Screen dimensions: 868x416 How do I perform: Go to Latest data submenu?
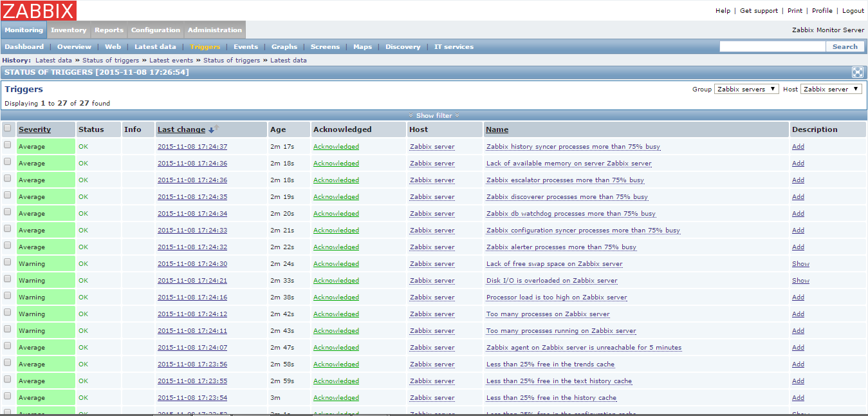155,46
